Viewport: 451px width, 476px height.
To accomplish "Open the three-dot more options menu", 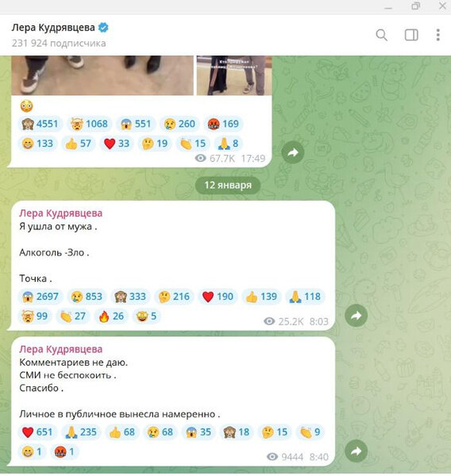I will (438, 35).
